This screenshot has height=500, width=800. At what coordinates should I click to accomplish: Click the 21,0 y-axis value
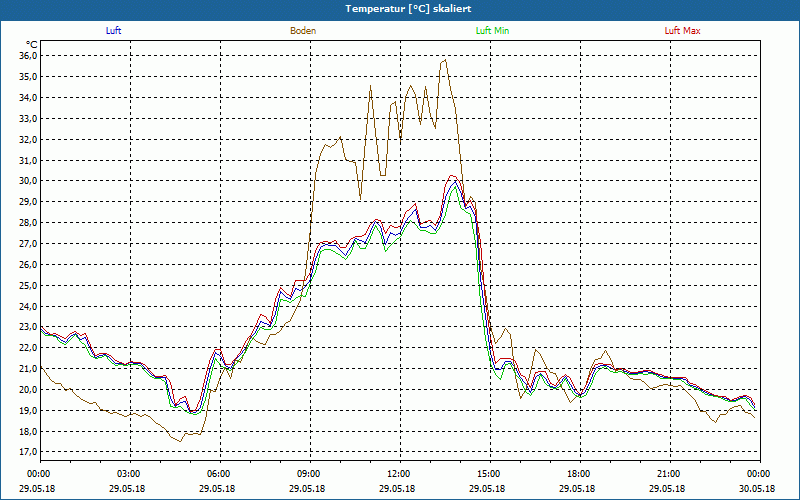(x=28, y=368)
